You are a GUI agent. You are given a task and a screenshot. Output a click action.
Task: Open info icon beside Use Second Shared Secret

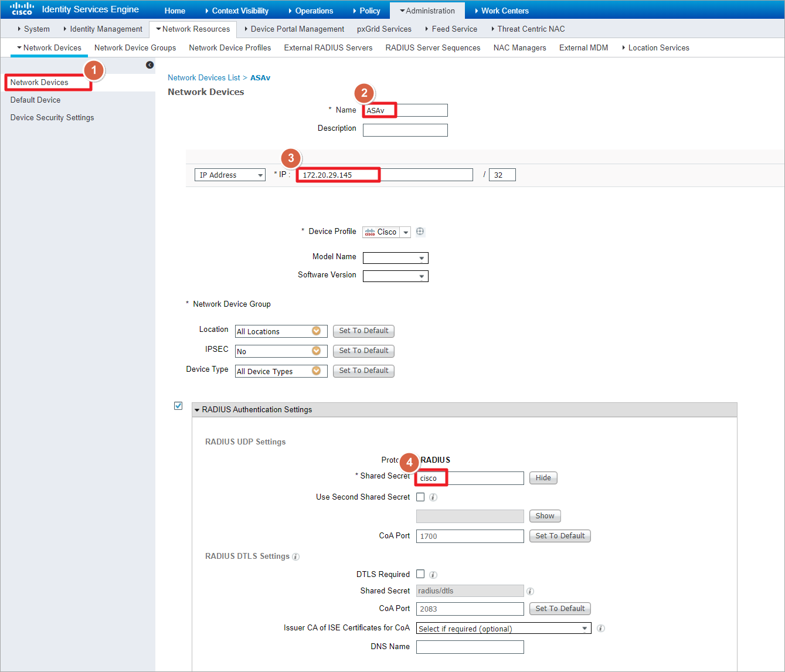point(433,497)
